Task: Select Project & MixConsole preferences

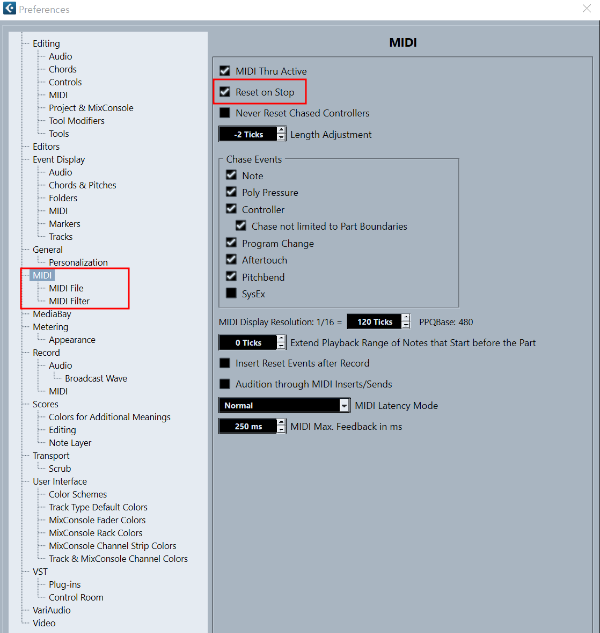Action: pos(91,108)
